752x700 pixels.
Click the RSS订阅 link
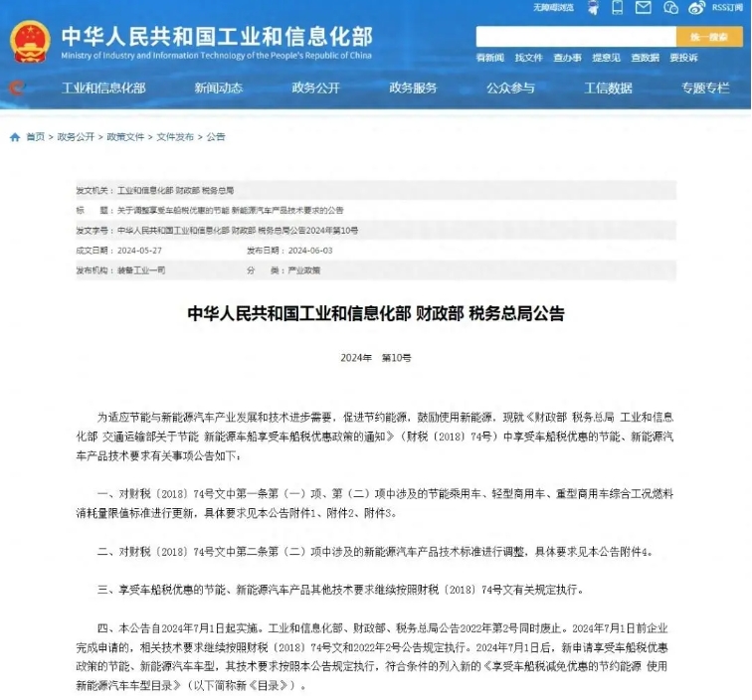click(727, 7)
